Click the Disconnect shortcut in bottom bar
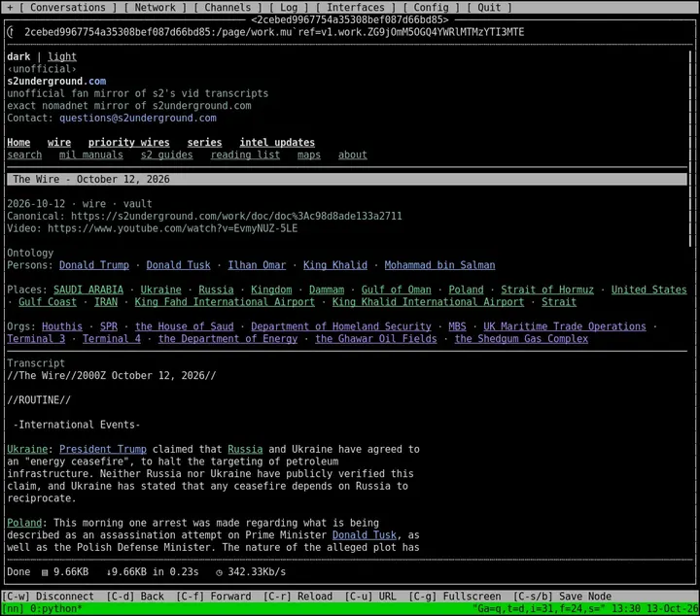This screenshot has width=700, height=616. (48, 597)
